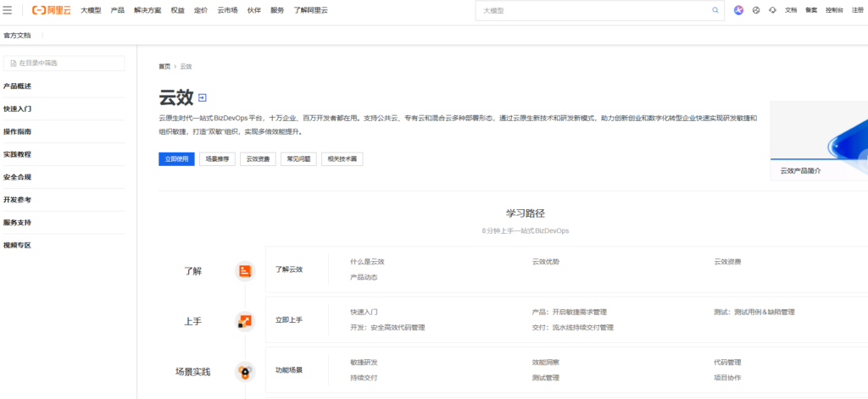
Task: Click the 阿里云 logo
Action: coord(52,10)
